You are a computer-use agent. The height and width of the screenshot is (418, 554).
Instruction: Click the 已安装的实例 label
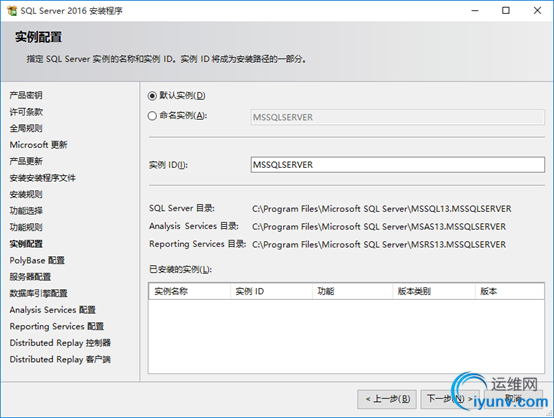coord(180,269)
